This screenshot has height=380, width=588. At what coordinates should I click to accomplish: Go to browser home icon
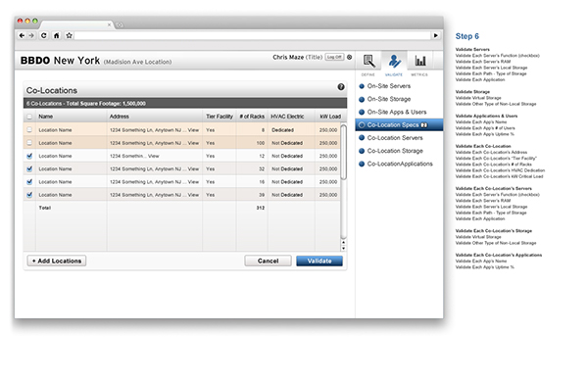click(x=56, y=35)
